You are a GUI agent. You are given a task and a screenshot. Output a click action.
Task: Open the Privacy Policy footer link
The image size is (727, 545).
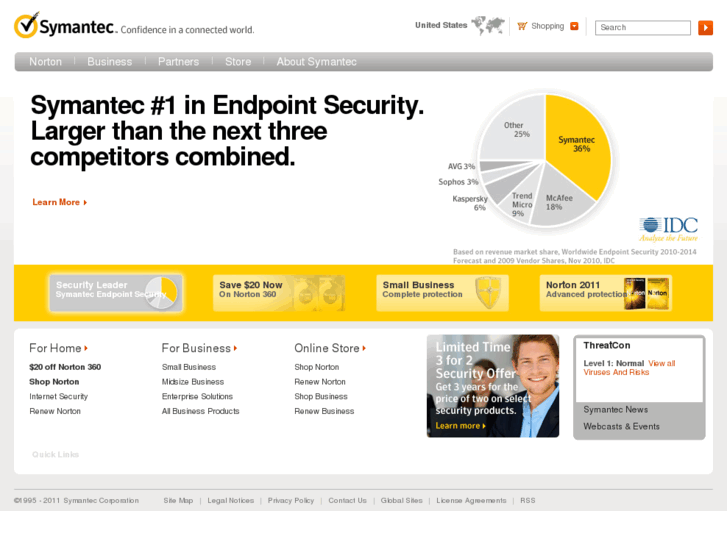tap(291, 500)
